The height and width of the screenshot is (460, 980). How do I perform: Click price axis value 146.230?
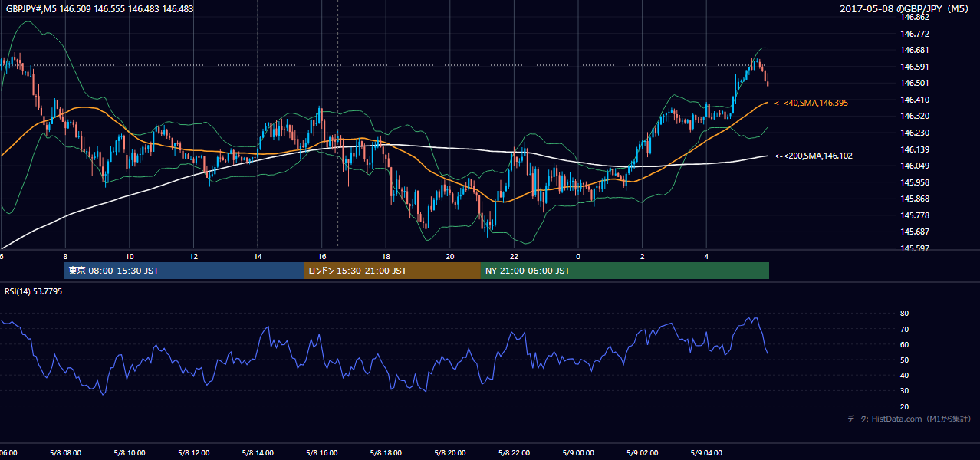[x=915, y=133]
